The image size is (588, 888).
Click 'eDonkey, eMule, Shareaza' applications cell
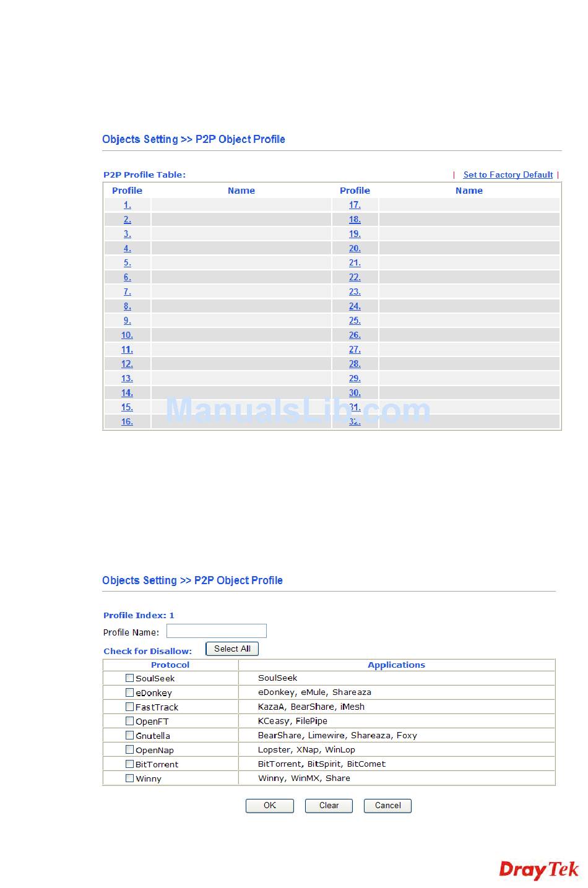[397, 692]
